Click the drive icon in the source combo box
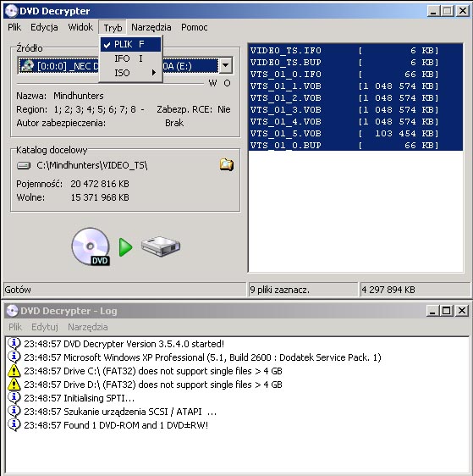473x476 pixels. coord(27,66)
